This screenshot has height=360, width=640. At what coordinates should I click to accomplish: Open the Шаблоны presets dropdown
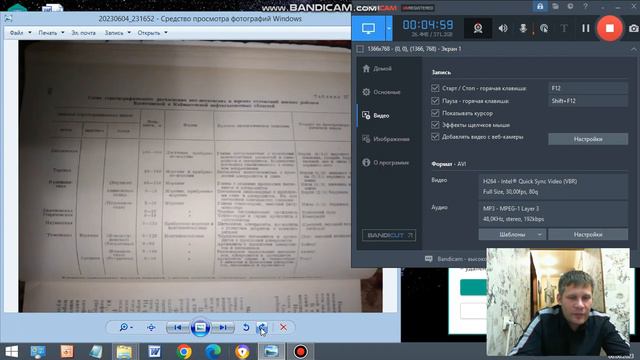(512, 235)
